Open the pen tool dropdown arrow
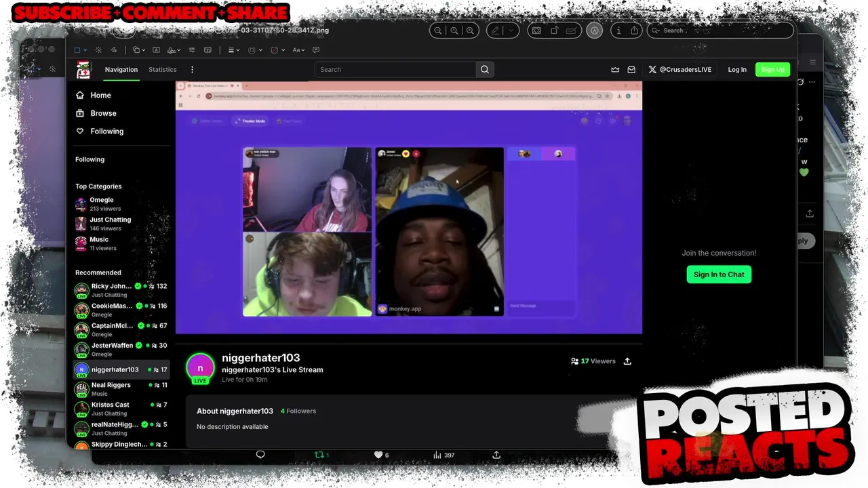The image size is (868, 488). click(511, 30)
